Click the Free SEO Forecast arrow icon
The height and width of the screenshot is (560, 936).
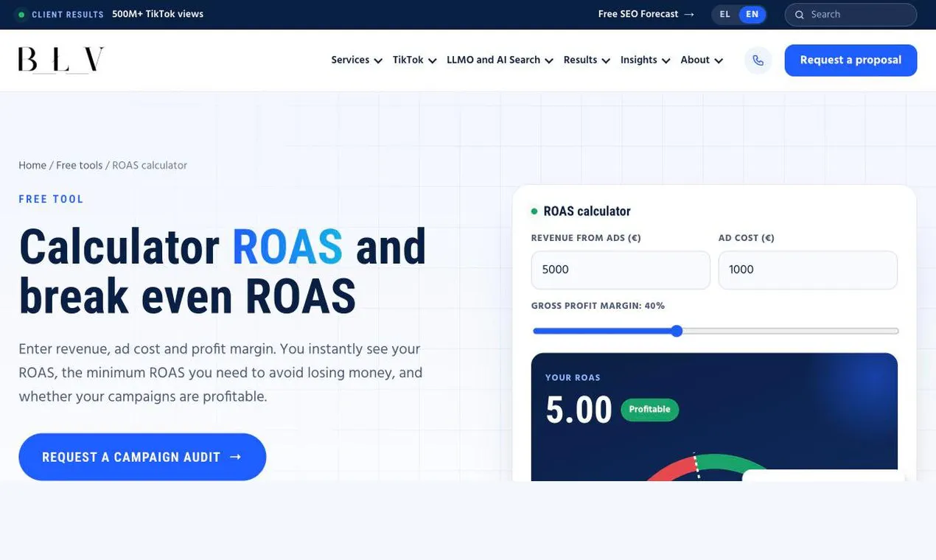point(689,14)
